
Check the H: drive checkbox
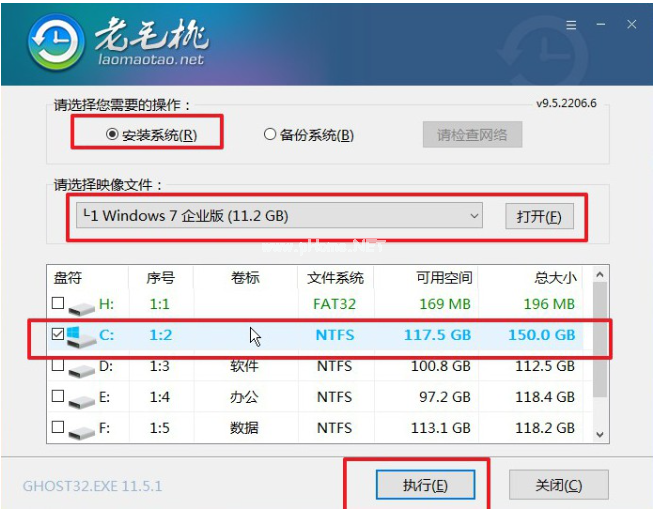point(58,304)
